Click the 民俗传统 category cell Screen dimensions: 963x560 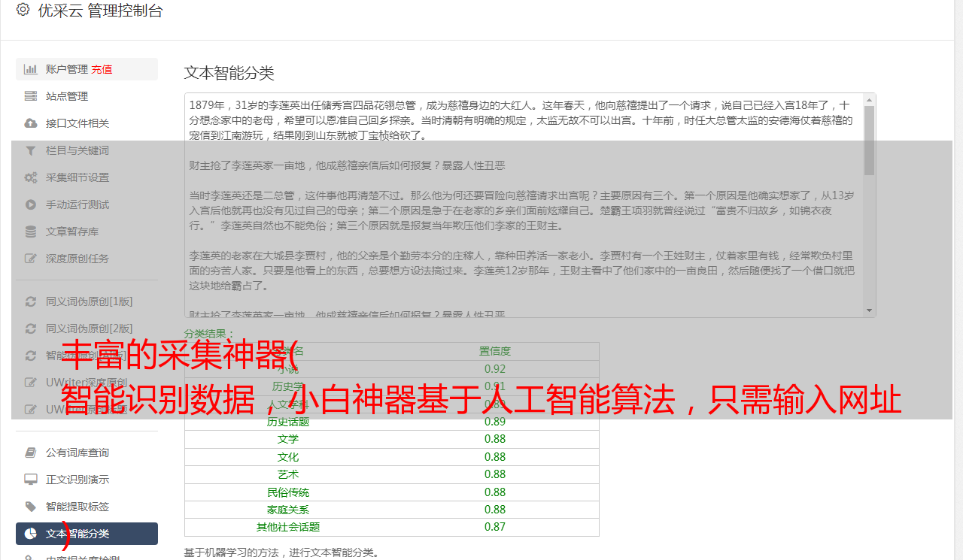(x=288, y=492)
